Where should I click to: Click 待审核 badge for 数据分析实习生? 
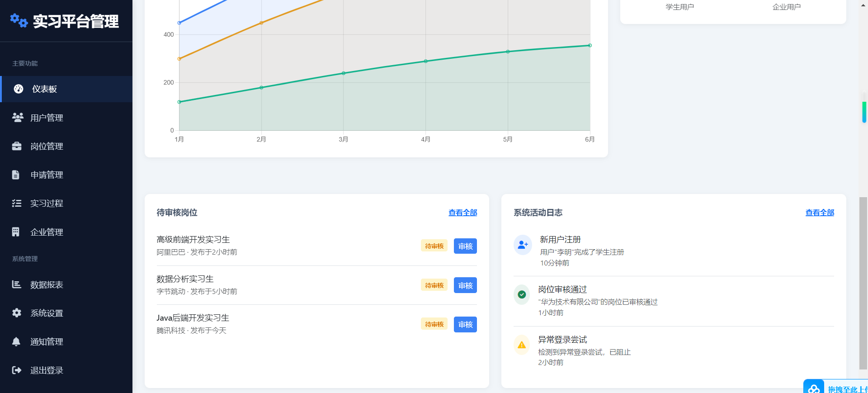(x=434, y=285)
